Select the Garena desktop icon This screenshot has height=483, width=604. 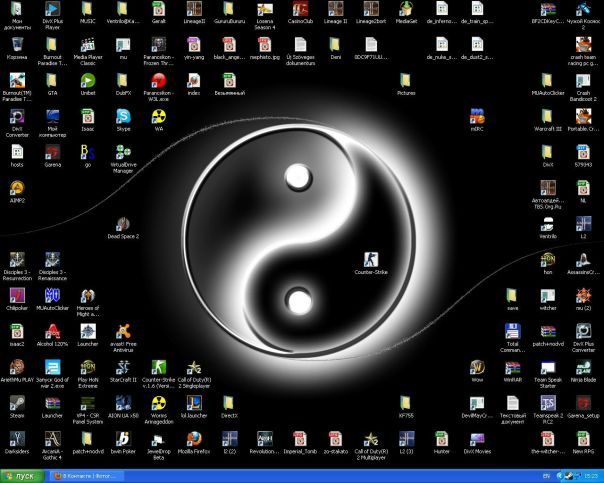[x=52, y=152]
